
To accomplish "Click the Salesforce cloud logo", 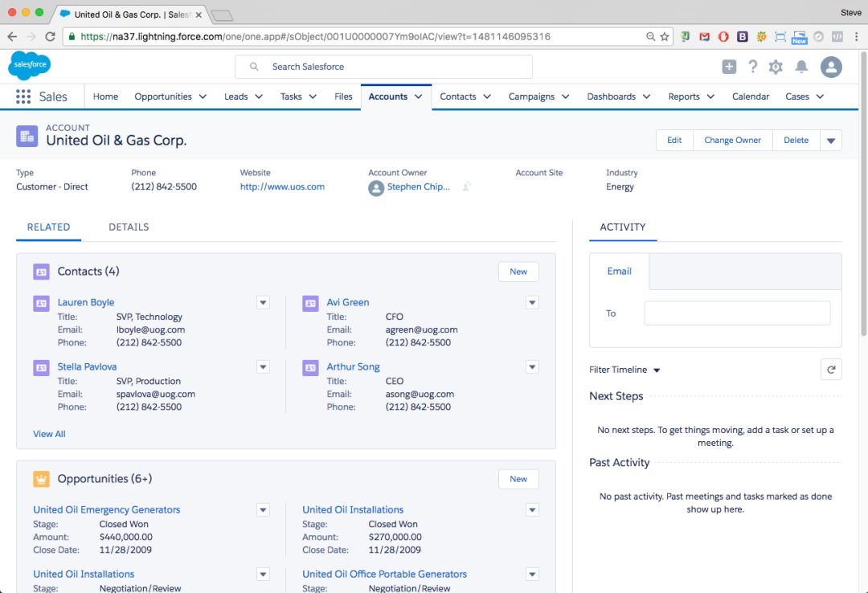I will 30,65.
